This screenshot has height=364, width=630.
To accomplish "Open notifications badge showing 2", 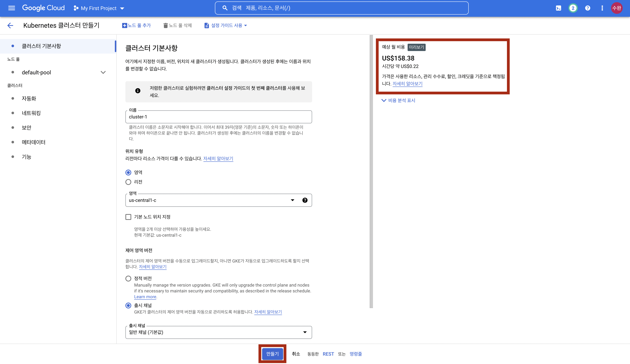I will click(573, 8).
